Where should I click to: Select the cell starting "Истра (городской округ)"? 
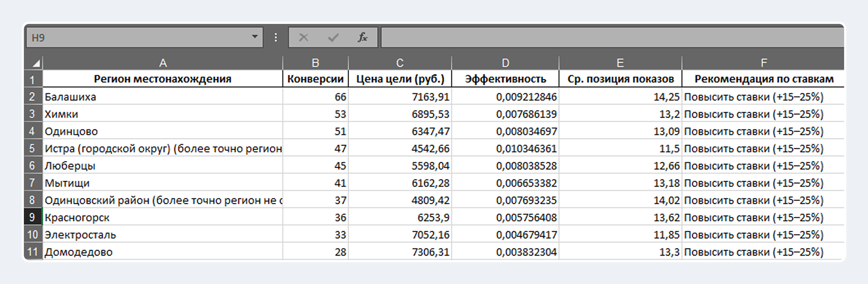[x=163, y=148]
